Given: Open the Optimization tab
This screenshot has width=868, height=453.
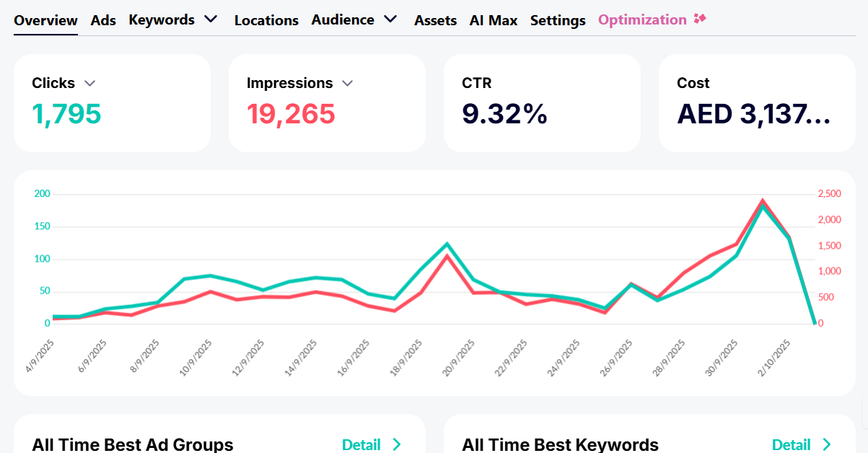Looking at the screenshot, I should pos(642,19).
